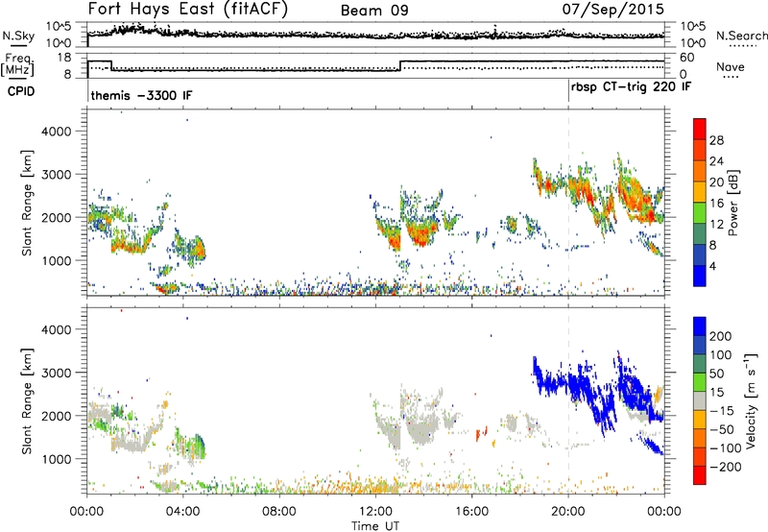Click the '-50' velocity scale value
Image resolution: width=768 pixels, height=532 pixels.
click(x=722, y=429)
